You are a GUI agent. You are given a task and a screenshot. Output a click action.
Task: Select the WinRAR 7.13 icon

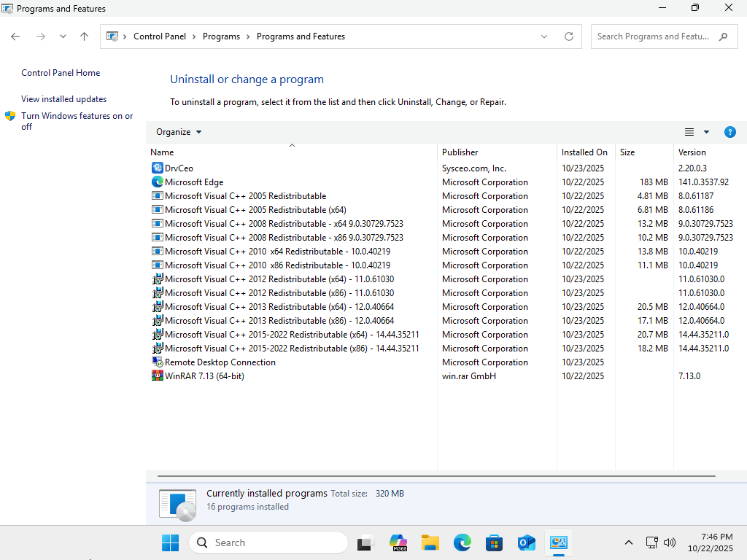[157, 376]
